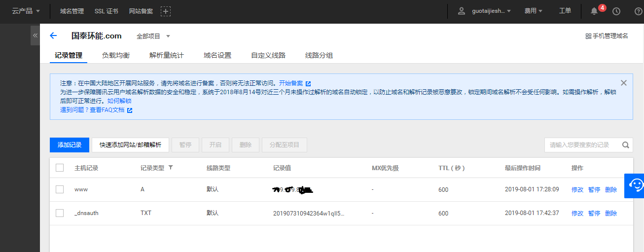The width and height of the screenshot is (644, 252).
Task: Open the clock history icon
Action: (x=616, y=11)
